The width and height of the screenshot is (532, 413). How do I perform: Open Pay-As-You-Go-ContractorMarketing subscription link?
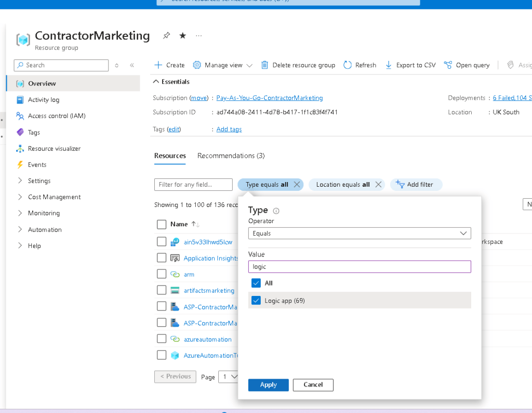(x=270, y=98)
